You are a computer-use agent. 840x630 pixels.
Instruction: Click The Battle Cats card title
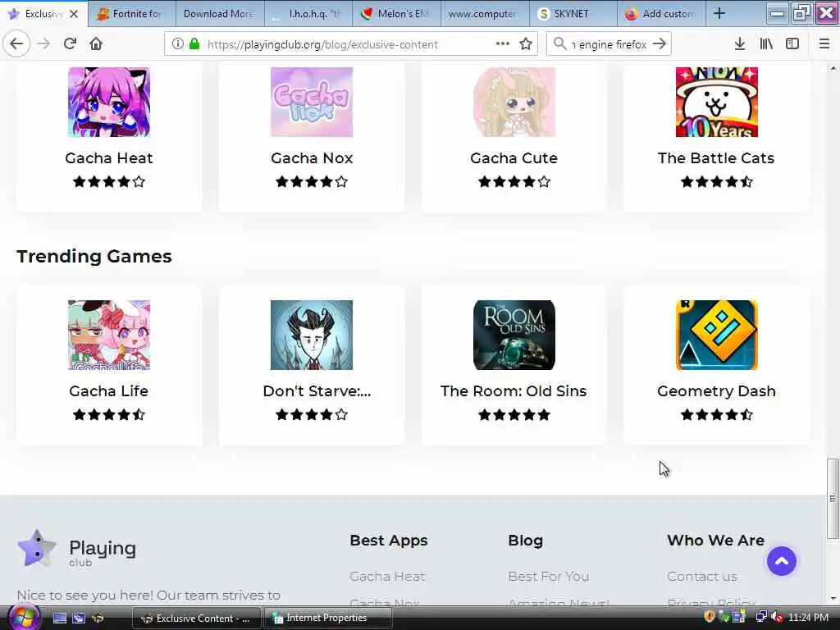(x=716, y=158)
